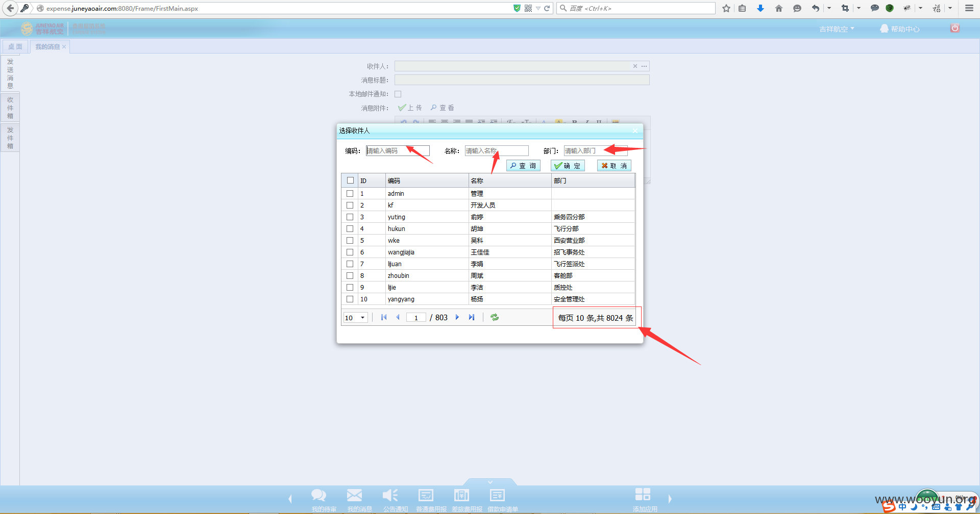Expand the 吉祥航空 user menu

tap(837, 29)
